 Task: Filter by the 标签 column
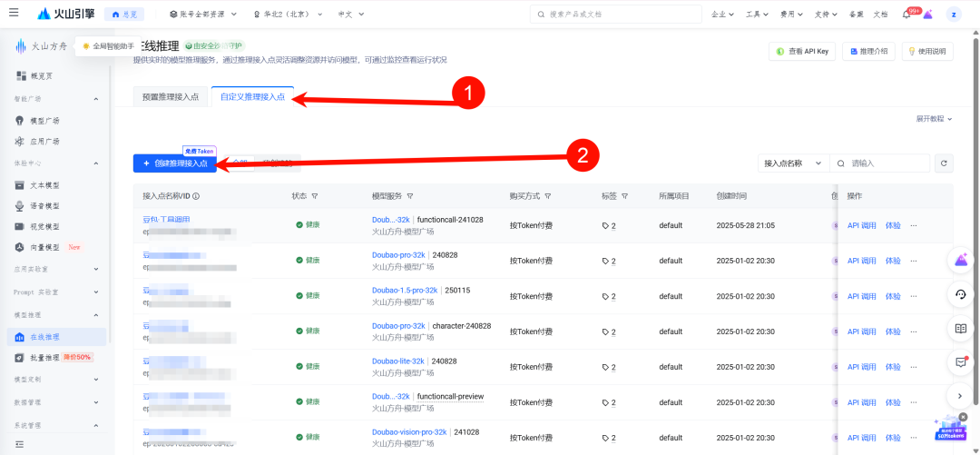pos(624,196)
